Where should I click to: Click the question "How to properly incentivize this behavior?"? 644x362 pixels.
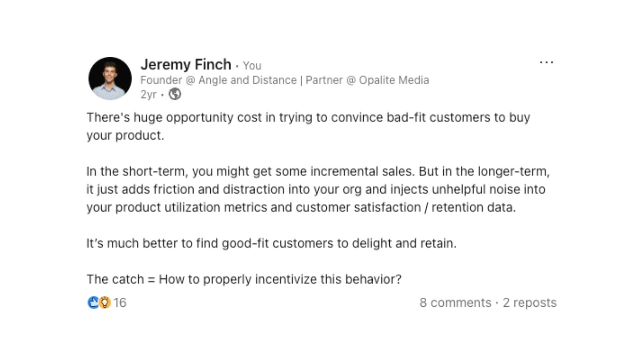point(280,279)
